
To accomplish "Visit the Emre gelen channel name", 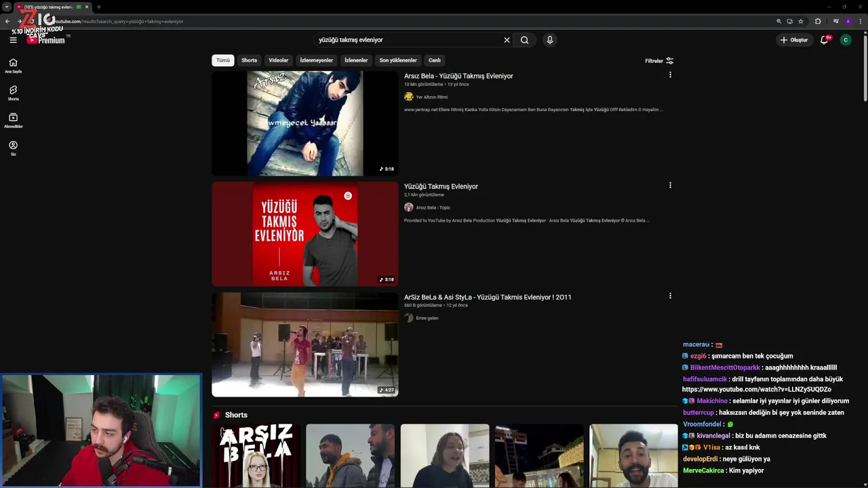I will pos(427,318).
